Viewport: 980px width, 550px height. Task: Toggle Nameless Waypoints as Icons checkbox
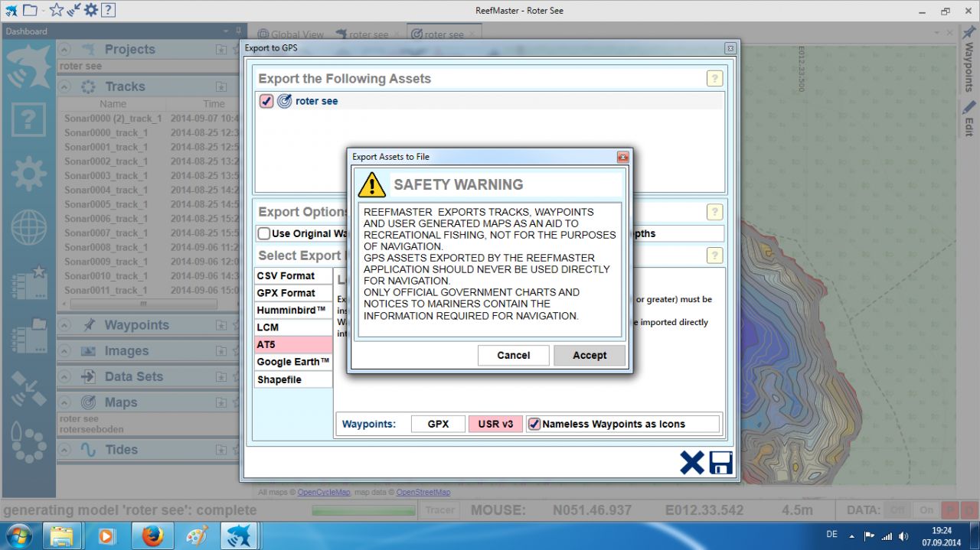(534, 424)
